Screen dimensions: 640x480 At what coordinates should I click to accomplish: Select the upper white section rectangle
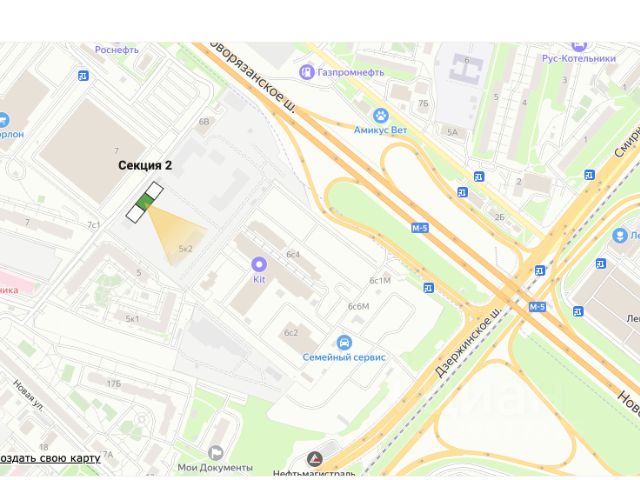click(x=155, y=190)
